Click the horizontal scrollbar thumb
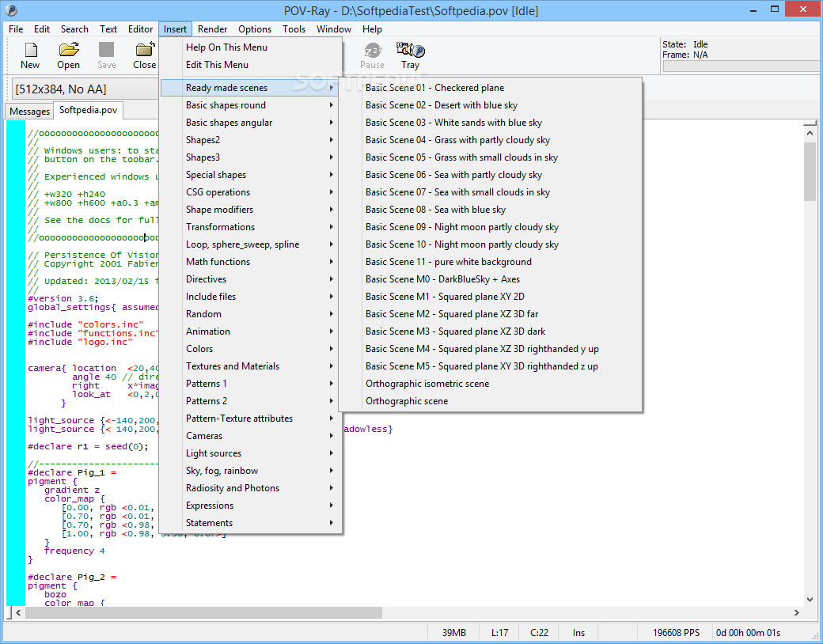 pos(203,612)
